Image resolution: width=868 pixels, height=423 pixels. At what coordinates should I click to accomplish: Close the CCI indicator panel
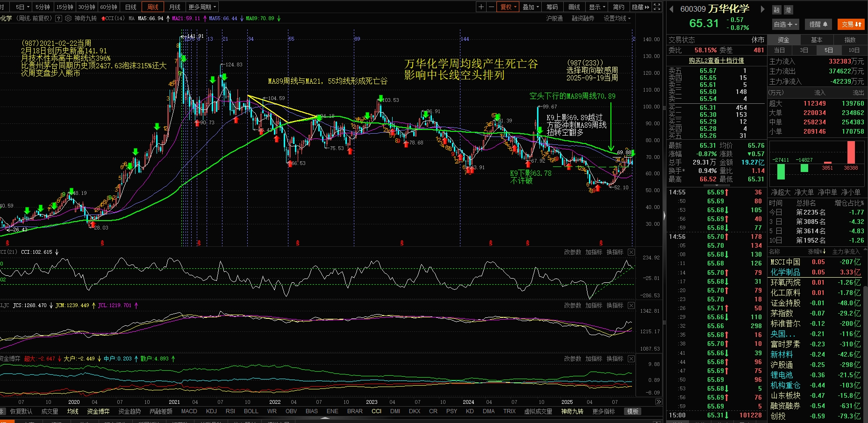point(631,252)
